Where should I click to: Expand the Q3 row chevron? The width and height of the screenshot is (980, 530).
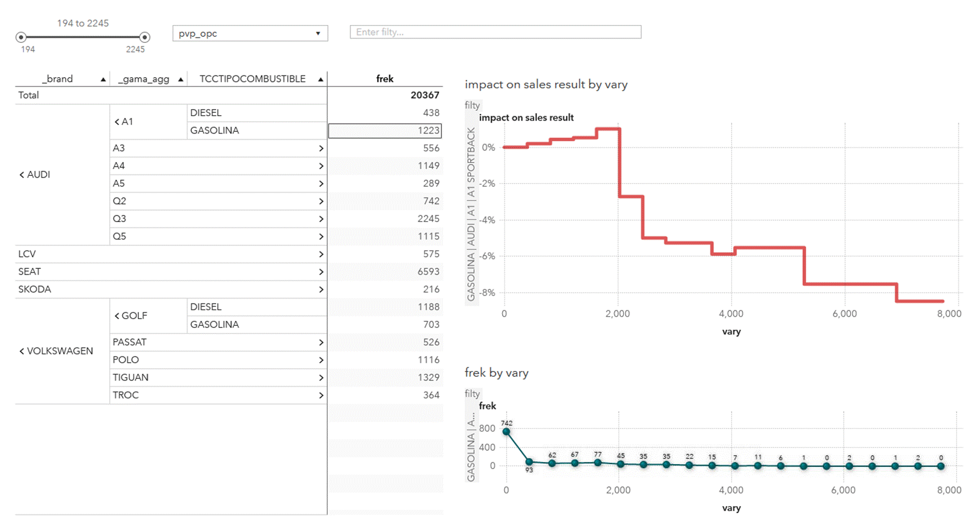(321, 219)
